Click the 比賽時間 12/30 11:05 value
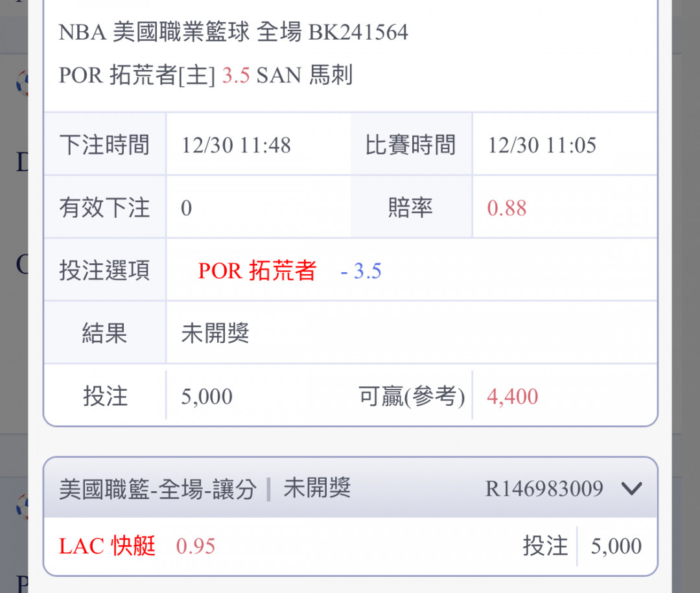700x593 pixels. coord(542,145)
